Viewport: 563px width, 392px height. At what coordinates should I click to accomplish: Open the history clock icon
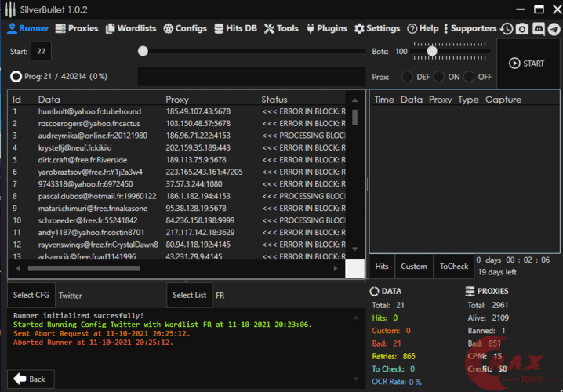point(507,29)
